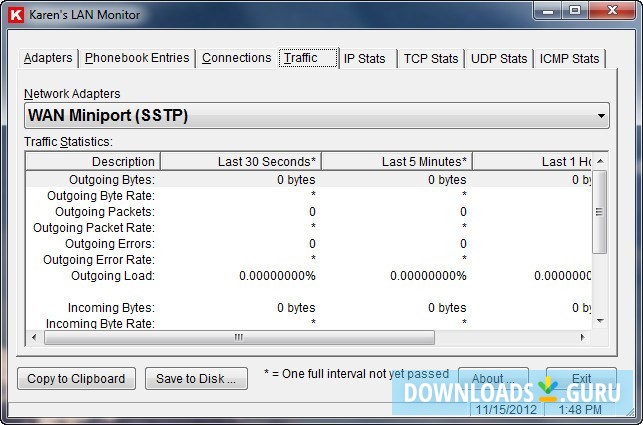
Task: Select the Incoming Byte Rate row label
Action: [100, 323]
